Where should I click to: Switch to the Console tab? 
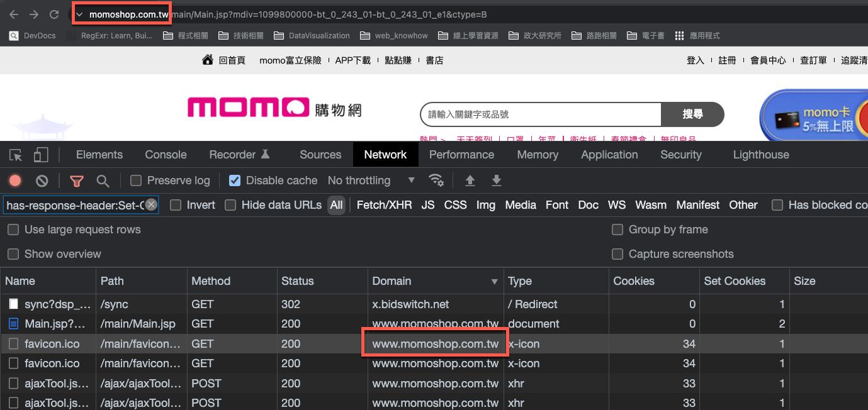click(x=166, y=155)
